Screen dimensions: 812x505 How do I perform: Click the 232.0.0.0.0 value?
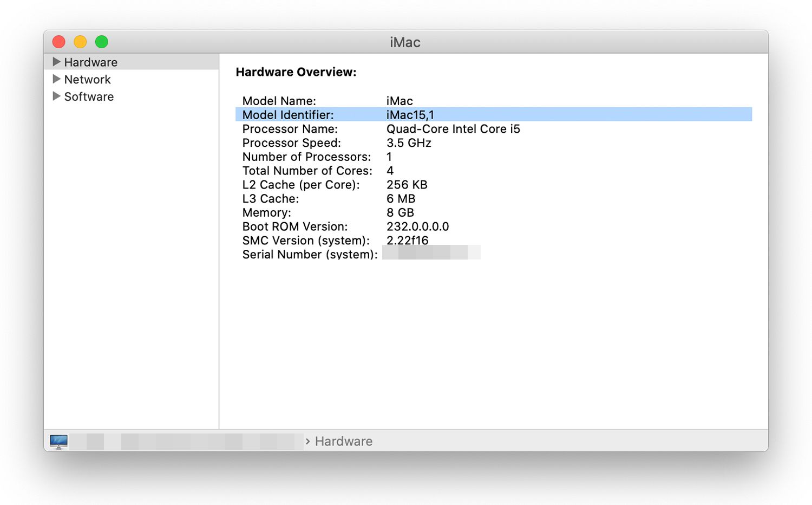click(417, 227)
